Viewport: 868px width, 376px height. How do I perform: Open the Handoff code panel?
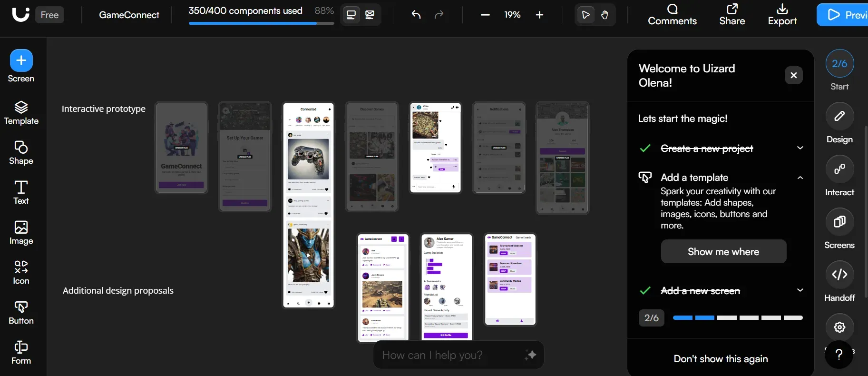(839, 275)
